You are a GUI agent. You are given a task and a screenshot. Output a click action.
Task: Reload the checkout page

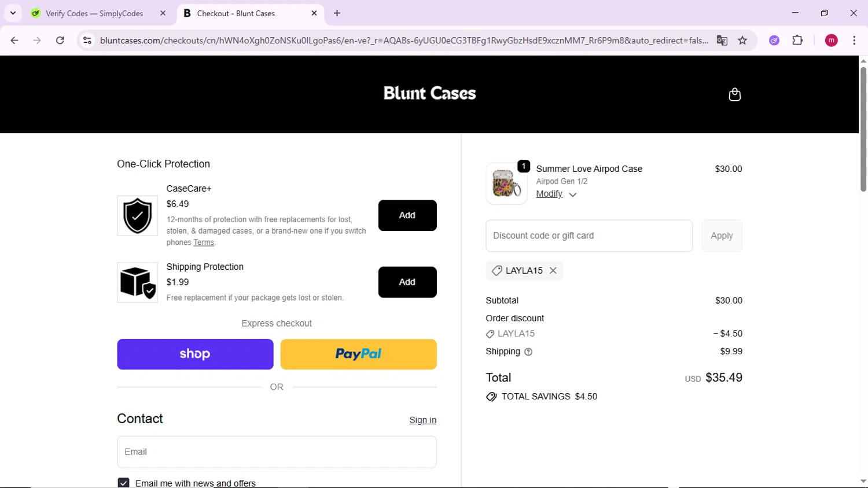click(60, 41)
